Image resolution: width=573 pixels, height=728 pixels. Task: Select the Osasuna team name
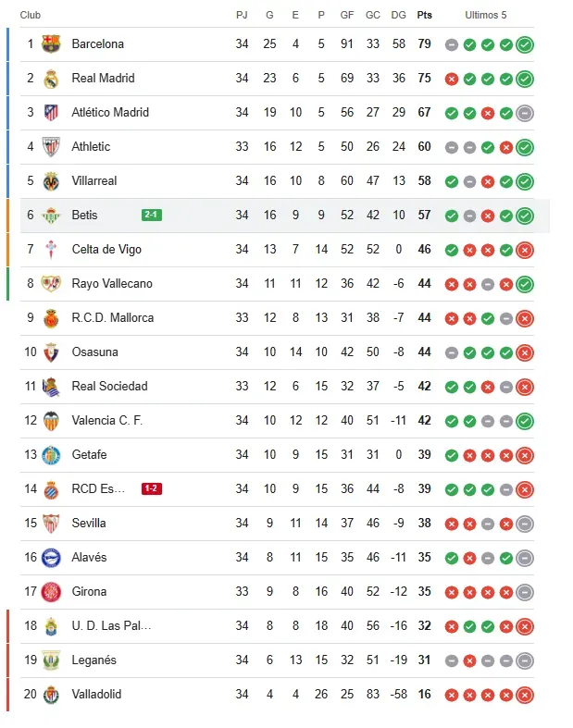(x=94, y=352)
